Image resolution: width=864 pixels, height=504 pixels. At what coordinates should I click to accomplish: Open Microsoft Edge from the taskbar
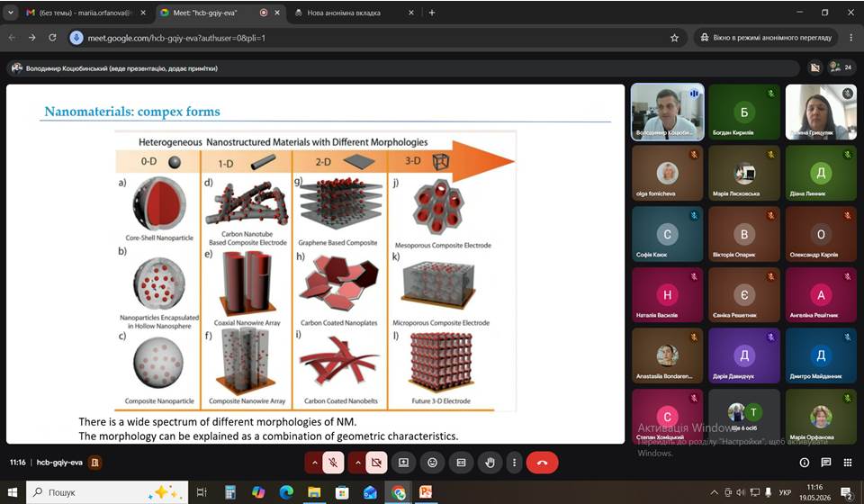pyautogui.click(x=286, y=492)
